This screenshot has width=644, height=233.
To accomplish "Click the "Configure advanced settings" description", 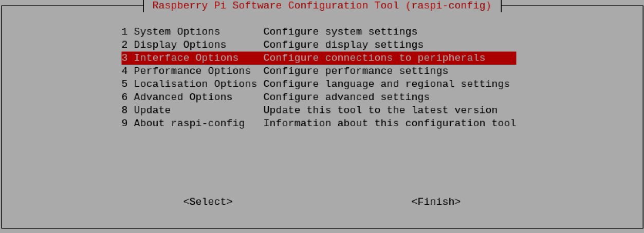I will pos(346,97).
